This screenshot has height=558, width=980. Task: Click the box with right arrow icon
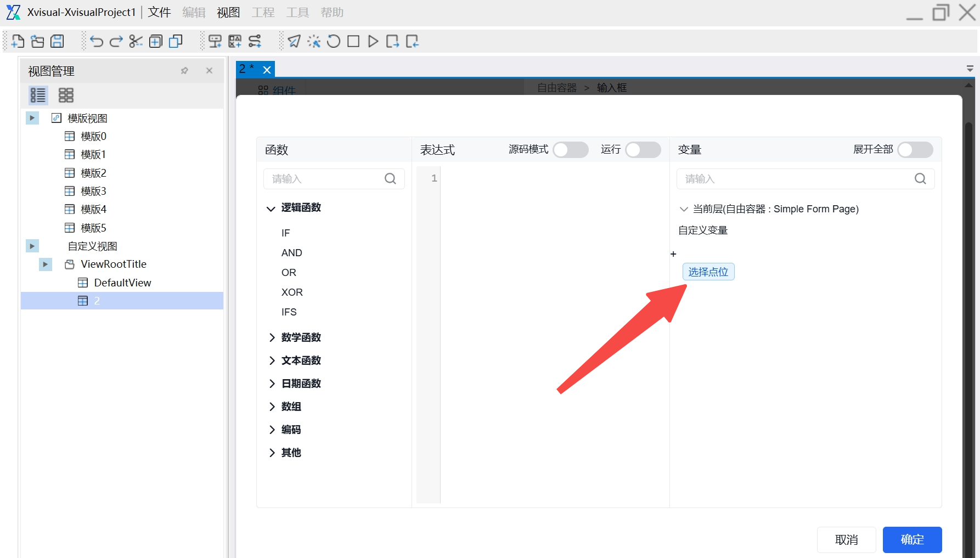click(x=393, y=41)
